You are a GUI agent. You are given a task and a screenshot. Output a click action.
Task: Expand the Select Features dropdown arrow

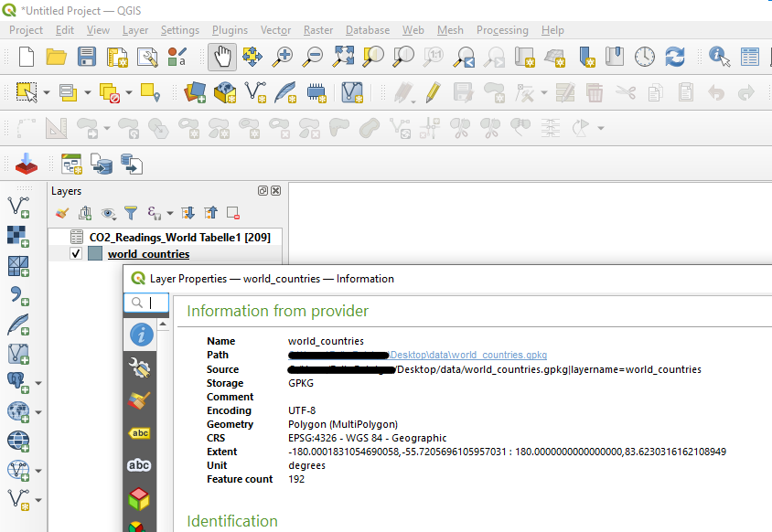point(45,92)
